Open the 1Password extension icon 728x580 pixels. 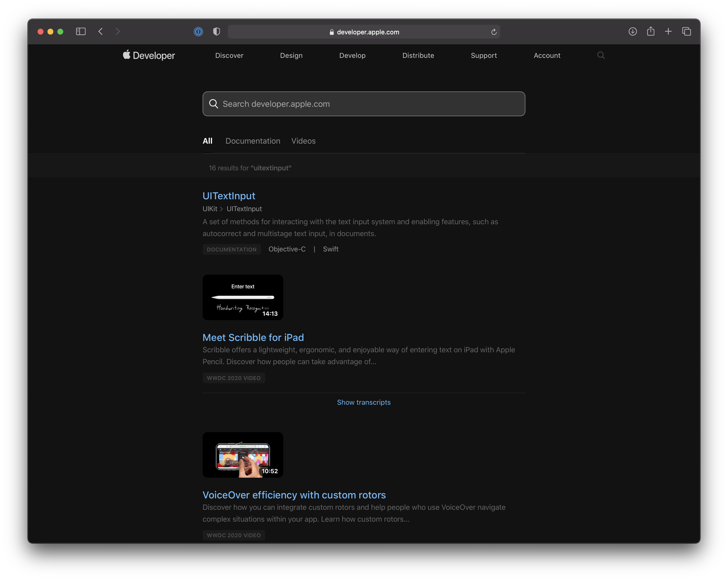198,32
